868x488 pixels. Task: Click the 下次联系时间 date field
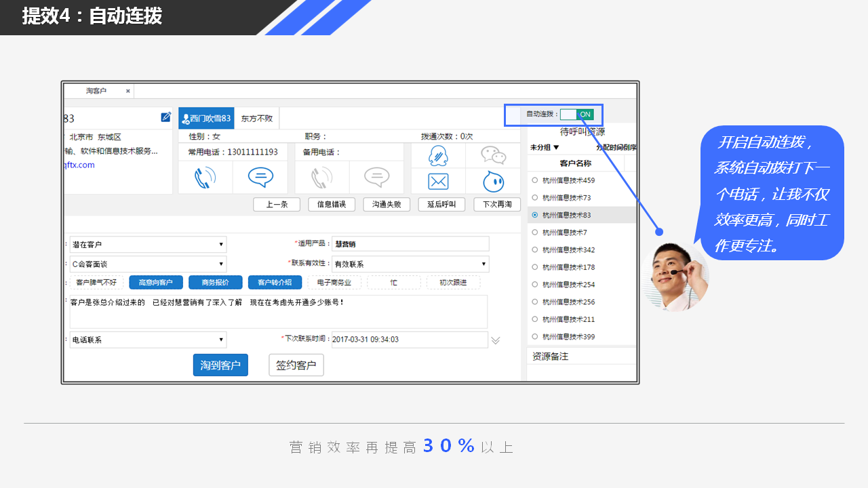pos(409,340)
